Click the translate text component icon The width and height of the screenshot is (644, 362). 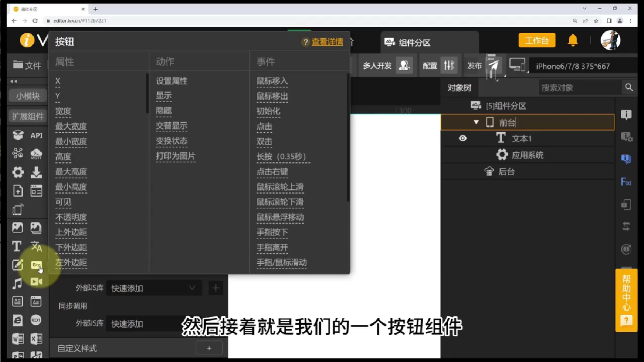36,246
